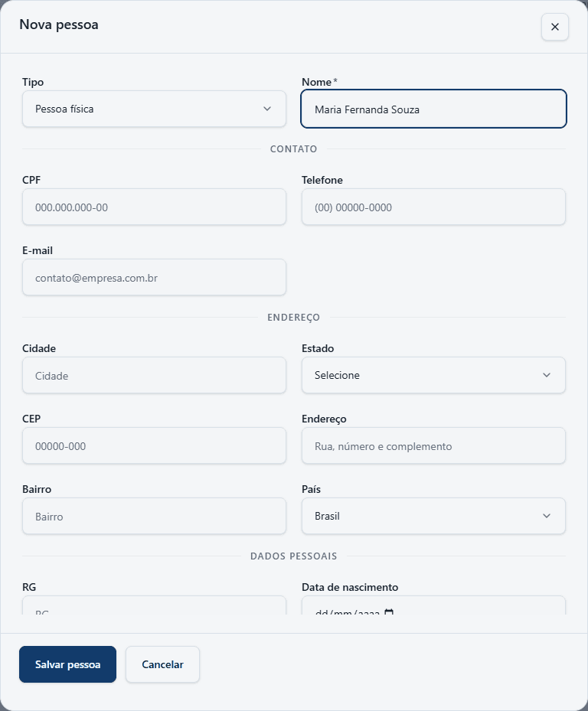Click the chevron arrow in Tipo dropdown
Screen dimensions: 588x711
click(267, 109)
